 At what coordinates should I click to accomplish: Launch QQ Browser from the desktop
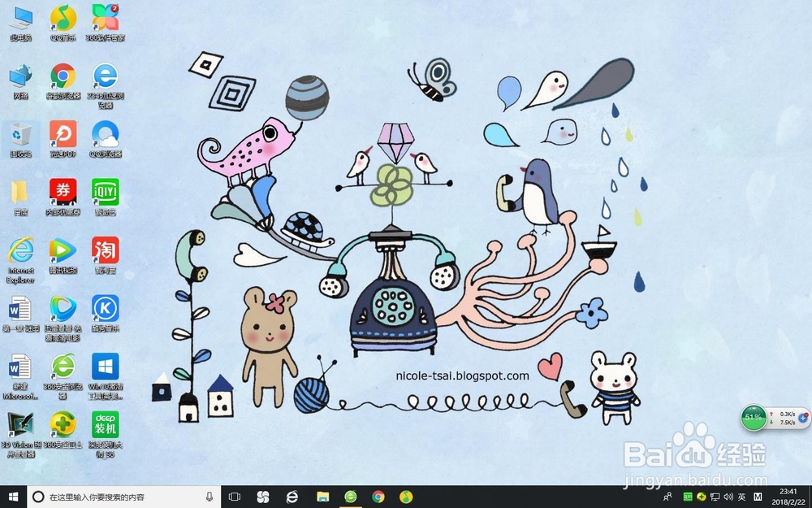[x=105, y=140]
